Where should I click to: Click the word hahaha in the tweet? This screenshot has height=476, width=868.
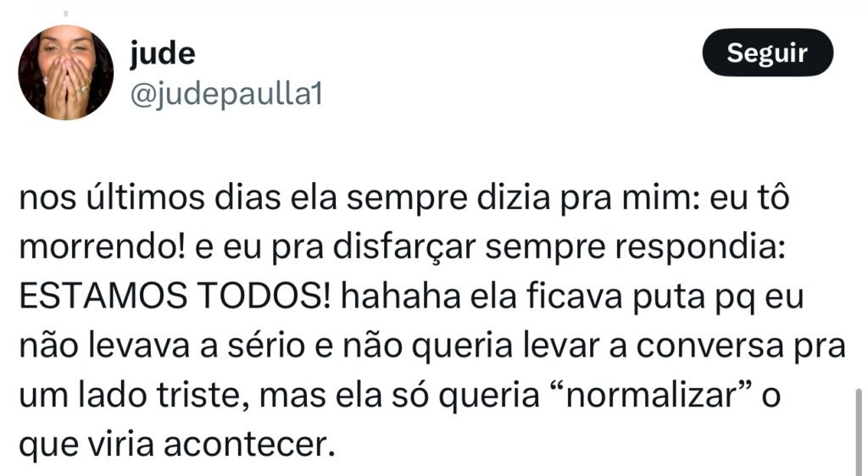(x=400, y=297)
